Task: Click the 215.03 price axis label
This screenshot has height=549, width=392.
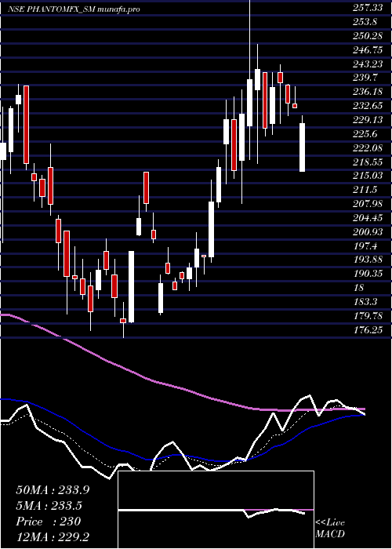Action: [367, 176]
